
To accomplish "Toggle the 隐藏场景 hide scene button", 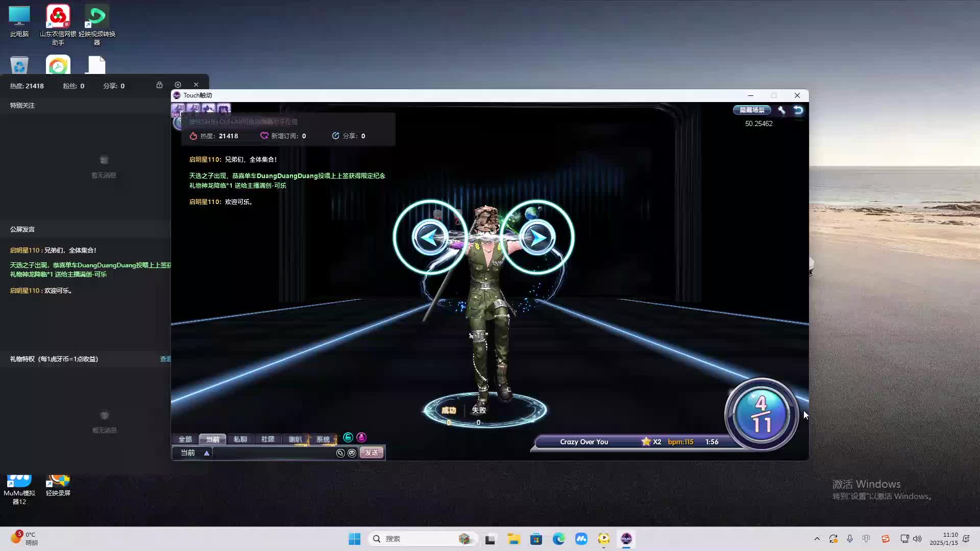I will point(752,110).
